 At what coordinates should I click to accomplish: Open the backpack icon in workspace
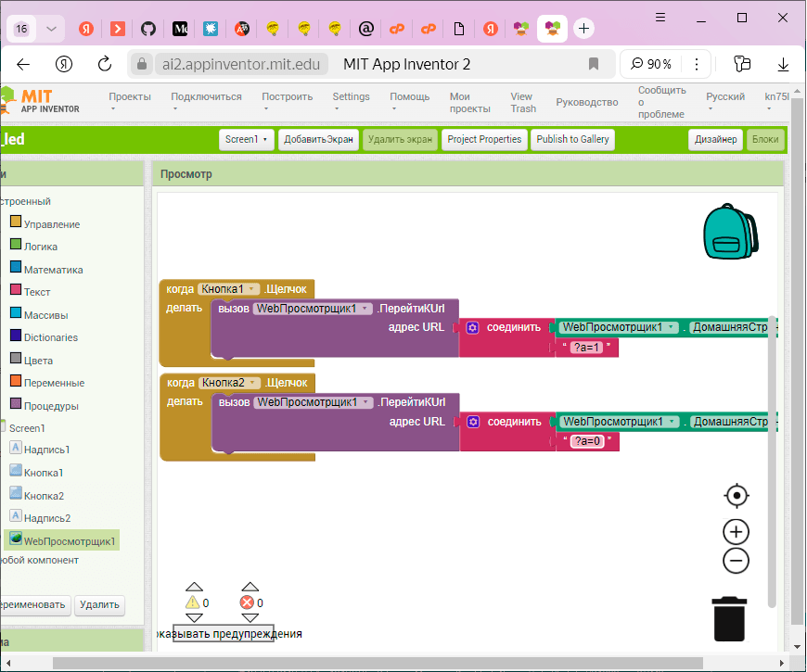pos(731,232)
